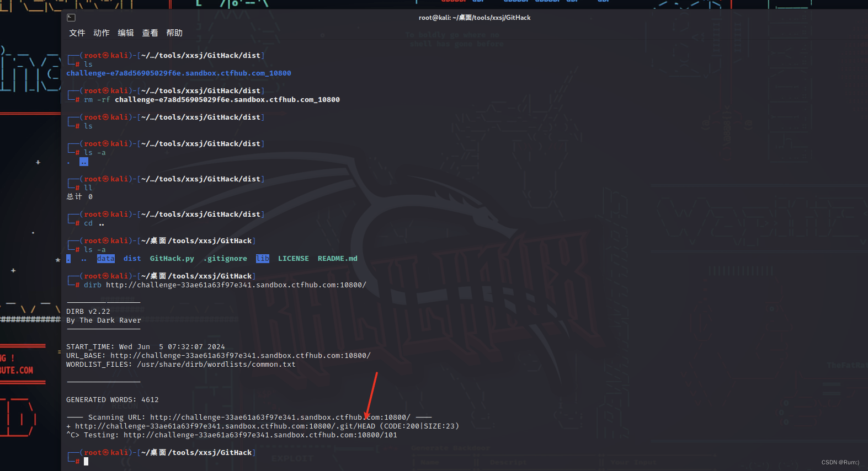Click 'GENERATED WORDS: 4612' line
868x471 pixels.
[113, 400]
